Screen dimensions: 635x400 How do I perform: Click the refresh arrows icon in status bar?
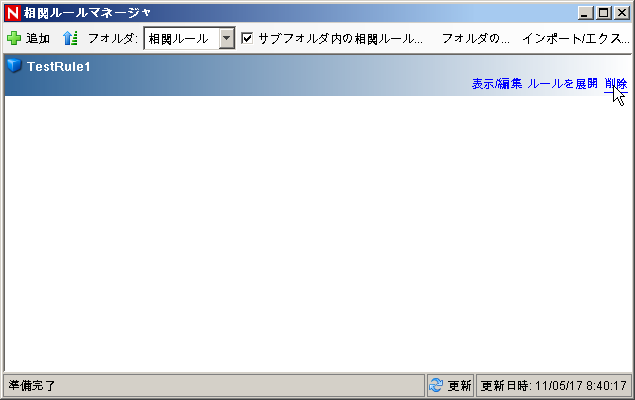pyautogui.click(x=436, y=385)
